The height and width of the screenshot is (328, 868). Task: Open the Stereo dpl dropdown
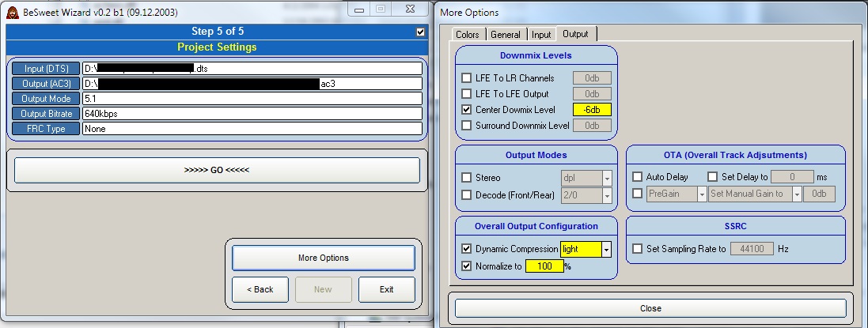pyautogui.click(x=607, y=179)
